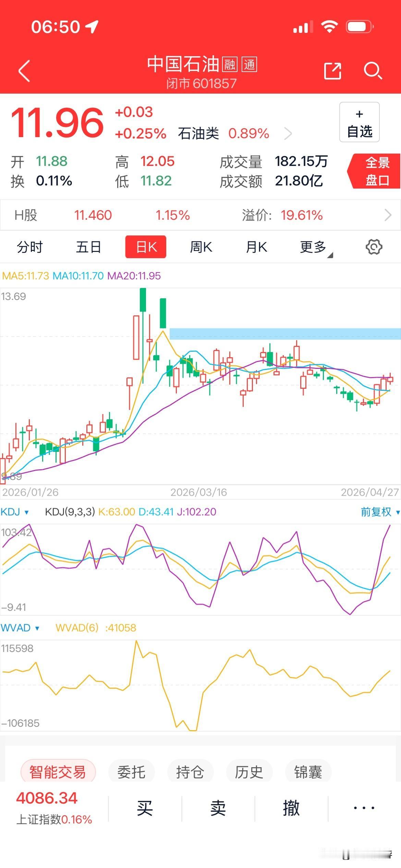
Task: Switch to 五日 chart tab
Action: pos(88,247)
